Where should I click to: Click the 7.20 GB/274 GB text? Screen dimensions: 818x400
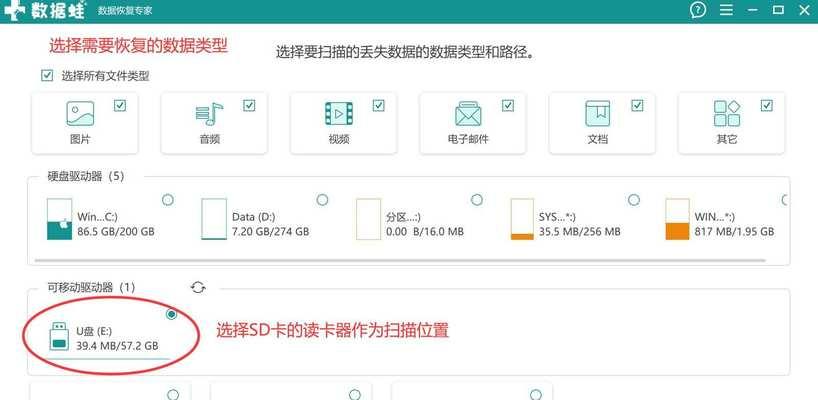(x=270, y=231)
